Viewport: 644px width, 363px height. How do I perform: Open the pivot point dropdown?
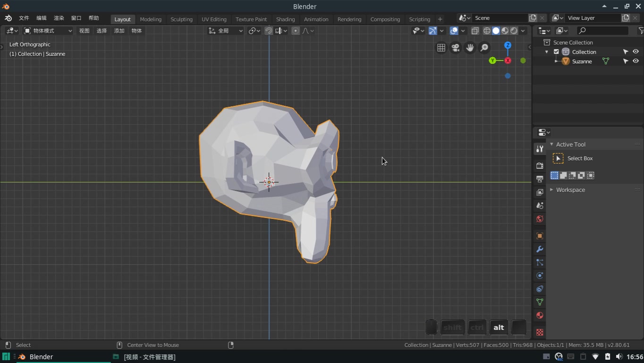click(254, 31)
